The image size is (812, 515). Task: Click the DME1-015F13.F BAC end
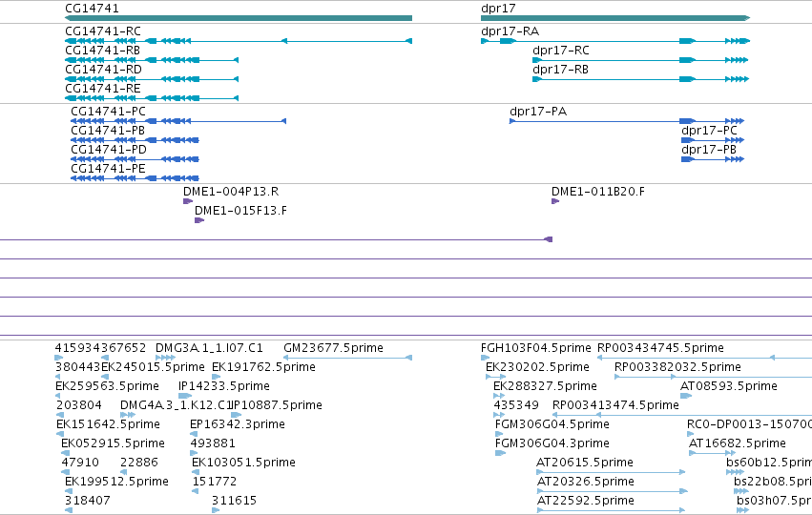(x=199, y=220)
